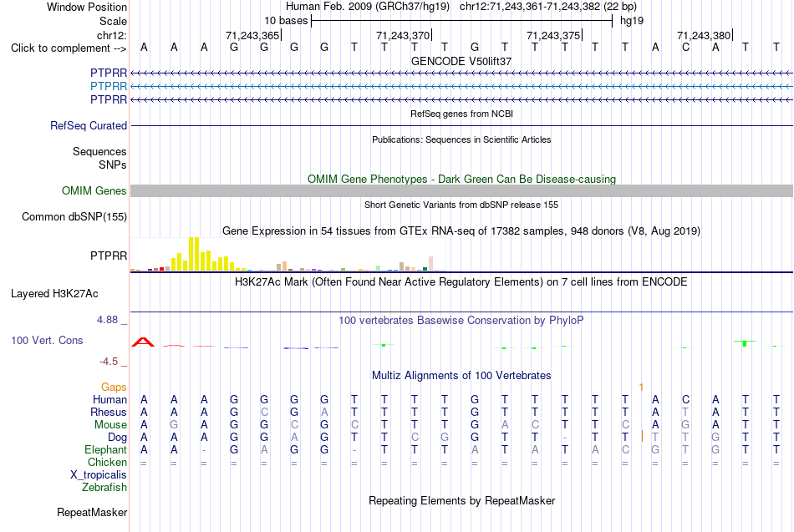This screenshot has width=794, height=532.
Task: Click the SNPs track label
Action: [113, 165]
